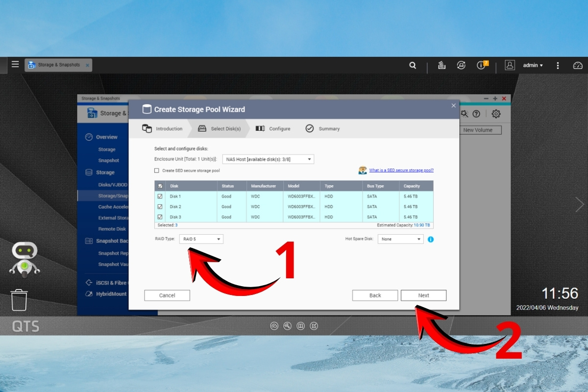Go to the Introduction wizard step
This screenshot has height=392, width=588.
point(162,129)
